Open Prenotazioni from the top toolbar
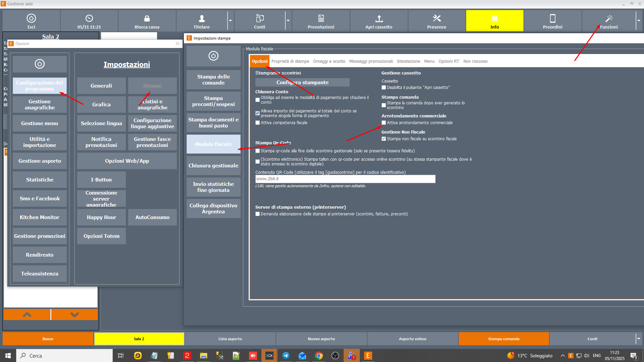The image size is (644, 362). [x=320, y=21]
